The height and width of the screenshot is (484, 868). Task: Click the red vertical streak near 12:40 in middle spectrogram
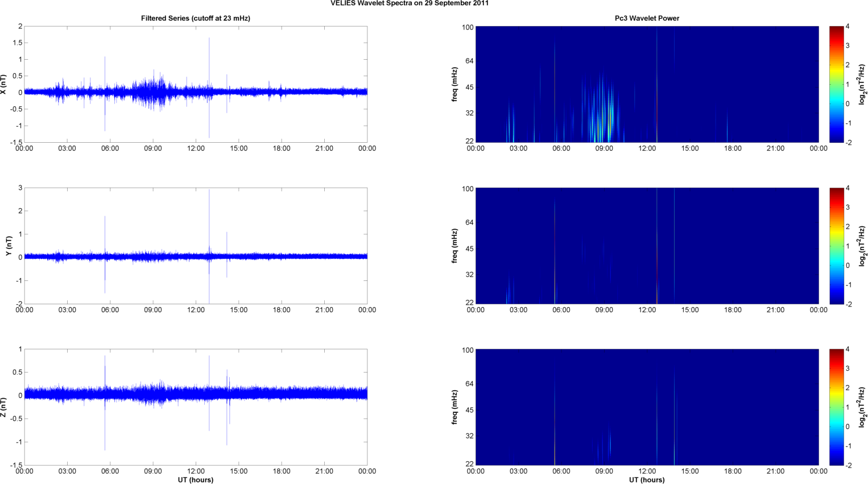click(x=656, y=246)
